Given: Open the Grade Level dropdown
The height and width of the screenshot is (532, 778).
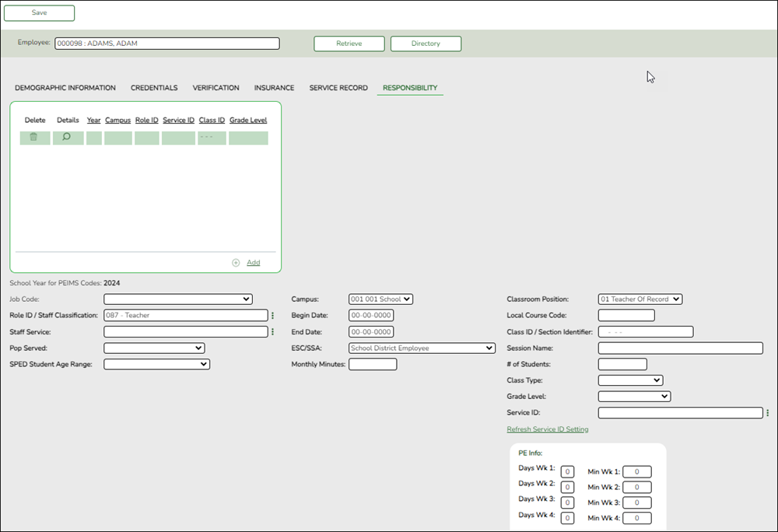Looking at the screenshot, I should [634, 396].
